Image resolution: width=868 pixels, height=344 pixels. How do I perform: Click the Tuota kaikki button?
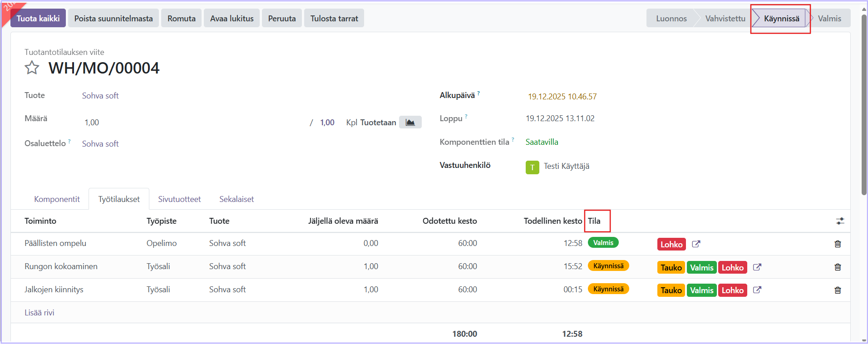coord(38,19)
